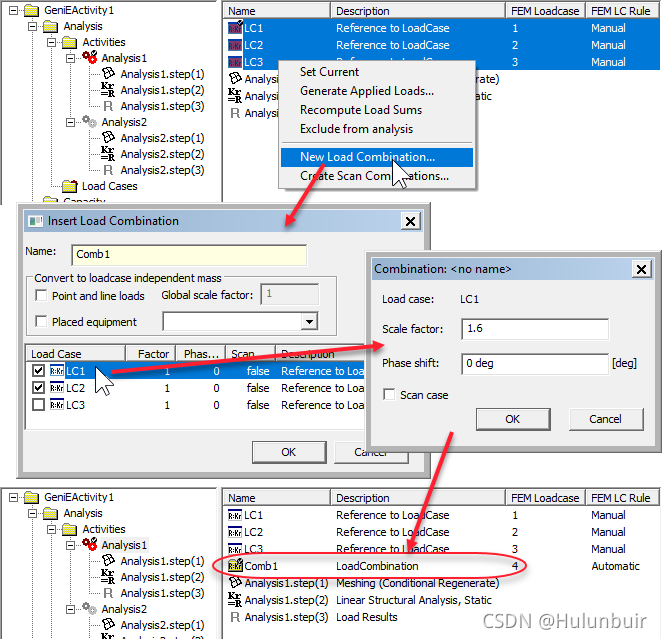The width and height of the screenshot is (662, 639).
Task: Collapse Analysis2 node in bottom tree
Action: point(71,609)
